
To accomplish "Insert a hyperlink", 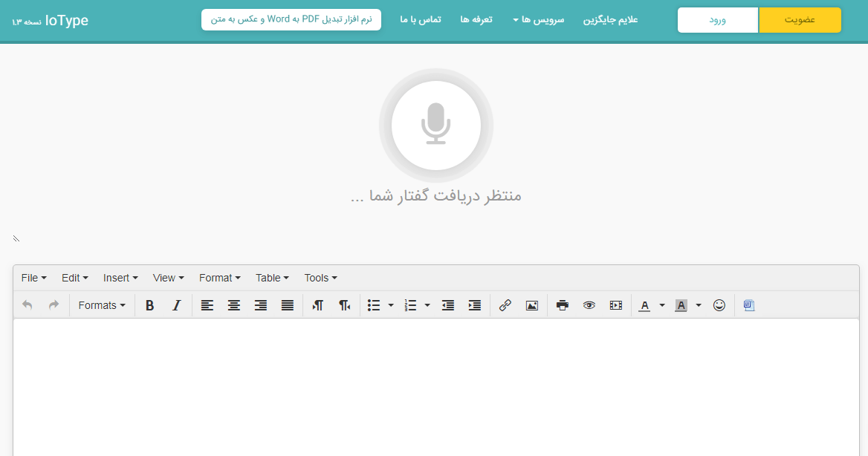I will coord(505,304).
